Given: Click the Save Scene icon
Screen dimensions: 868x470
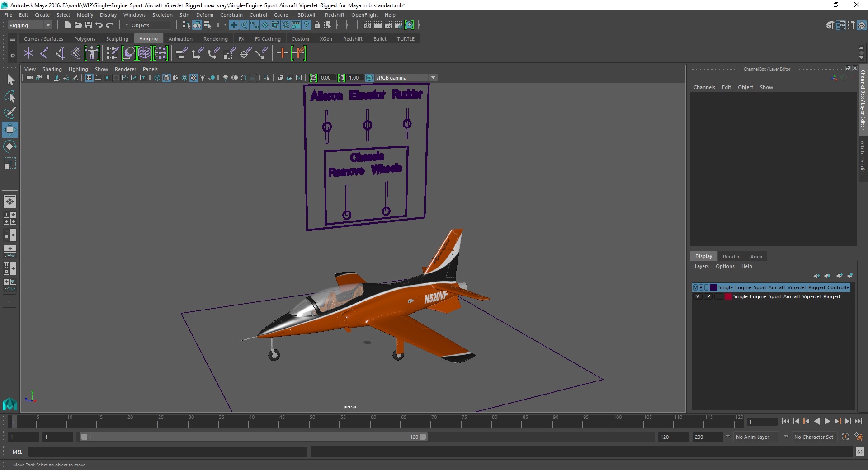Looking at the screenshot, I should (89, 25).
